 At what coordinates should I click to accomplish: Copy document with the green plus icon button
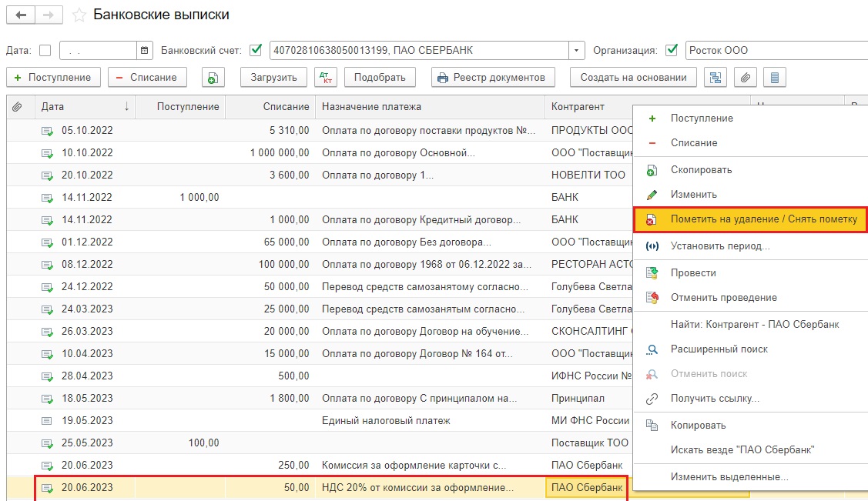tap(213, 78)
